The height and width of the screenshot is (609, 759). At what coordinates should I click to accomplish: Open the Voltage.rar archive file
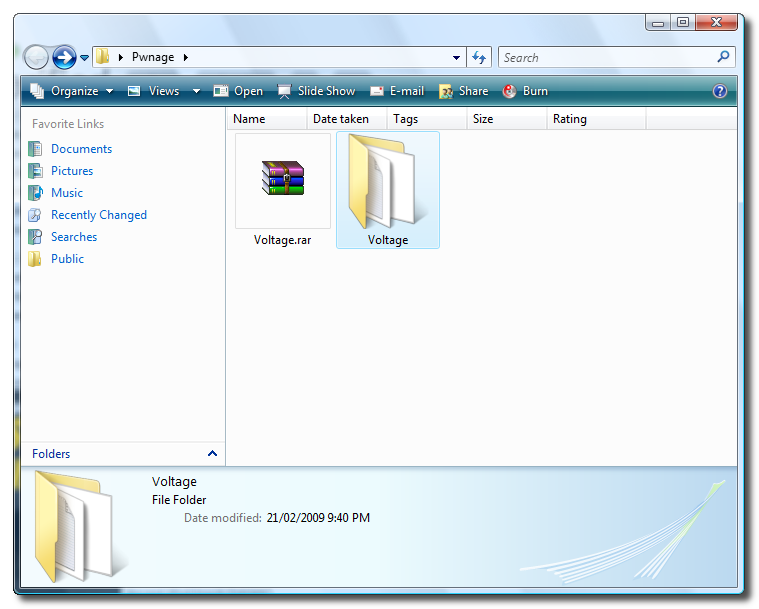(283, 178)
